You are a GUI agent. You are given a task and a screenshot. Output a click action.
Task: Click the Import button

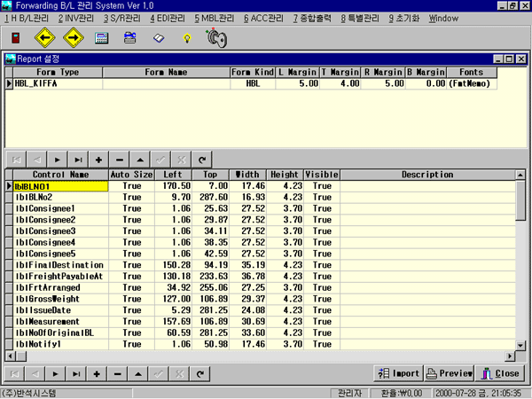[x=398, y=373]
